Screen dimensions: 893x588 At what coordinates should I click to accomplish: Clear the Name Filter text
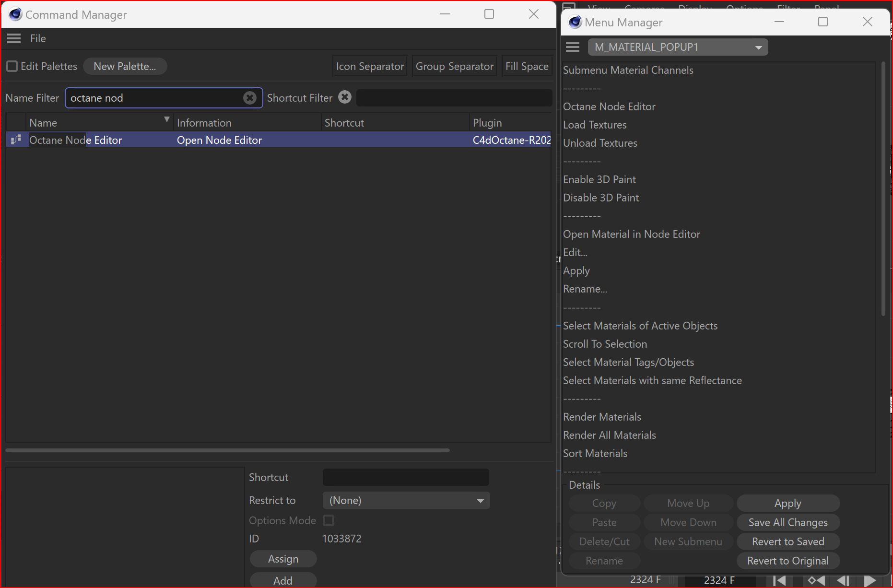pos(249,98)
